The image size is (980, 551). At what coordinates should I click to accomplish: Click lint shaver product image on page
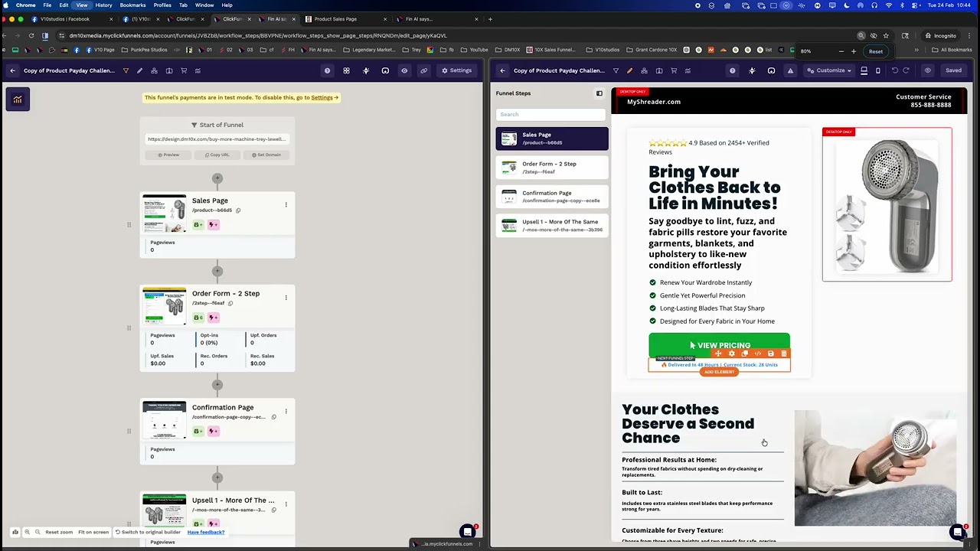point(887,205)
